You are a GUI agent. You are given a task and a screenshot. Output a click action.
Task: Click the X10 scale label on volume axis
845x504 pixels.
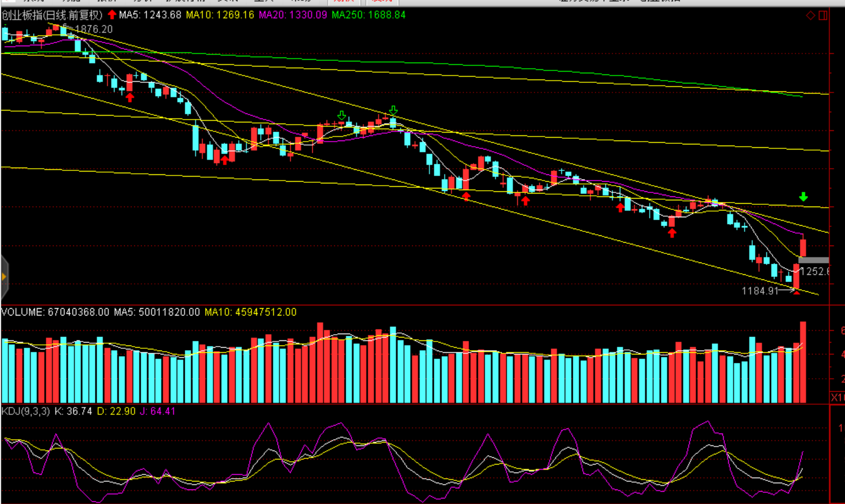pyautogui.click(x=838, y=397)
